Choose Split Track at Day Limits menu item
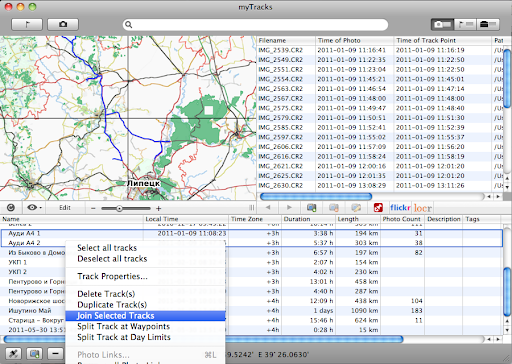The height and width of the screenshot is (364, 512). [x=124, y=337]
